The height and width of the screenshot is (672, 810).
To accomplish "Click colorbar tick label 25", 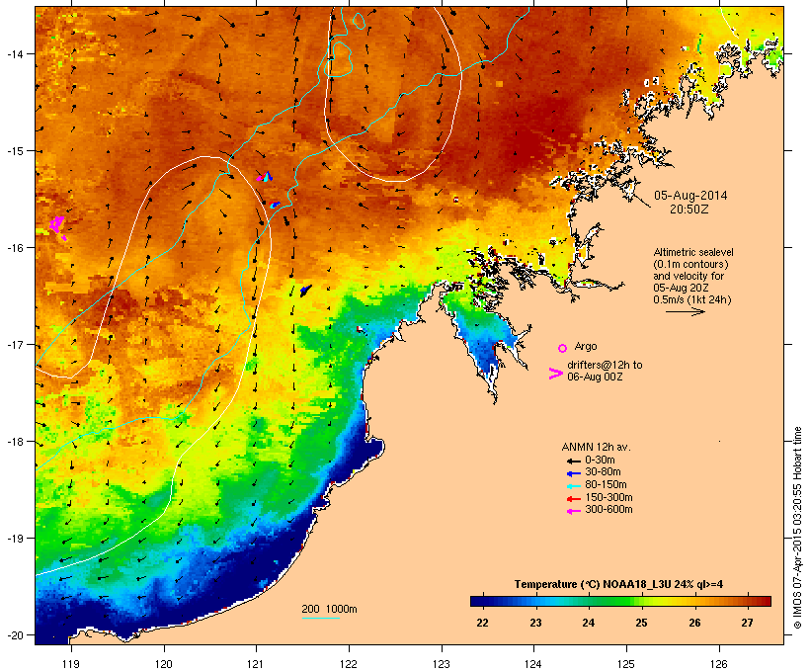I will tap(642, 623).
